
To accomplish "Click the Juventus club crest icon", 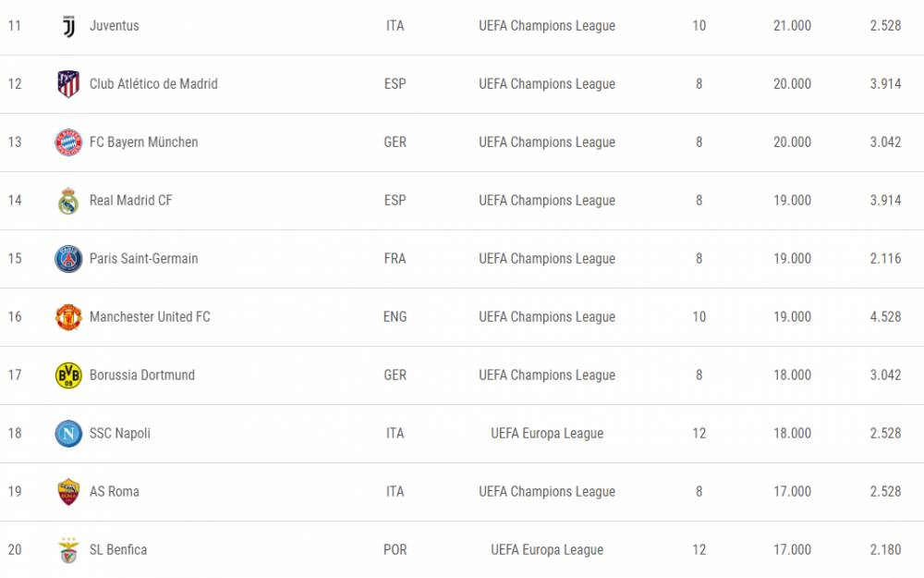I will click(x=69, y=26).
